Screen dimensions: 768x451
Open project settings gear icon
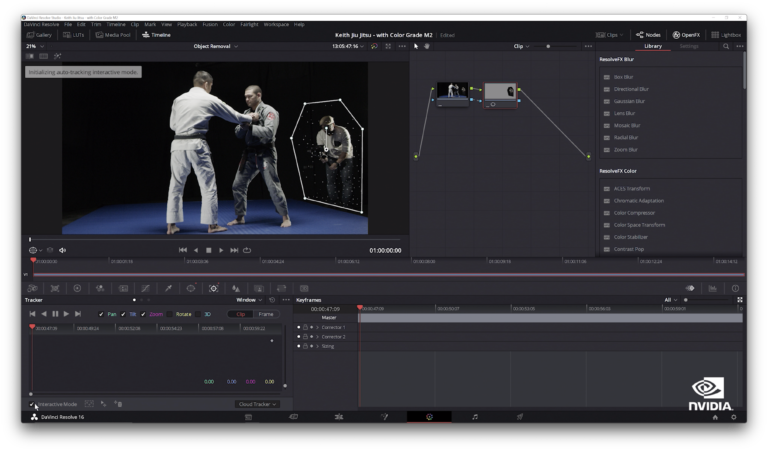click(x=733, y=417)
